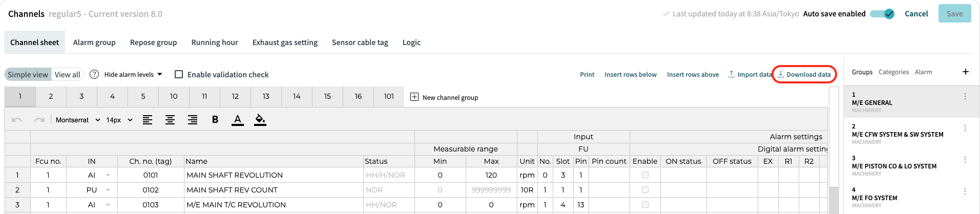Open the fill color bucket tool

[x=260, y=120]
